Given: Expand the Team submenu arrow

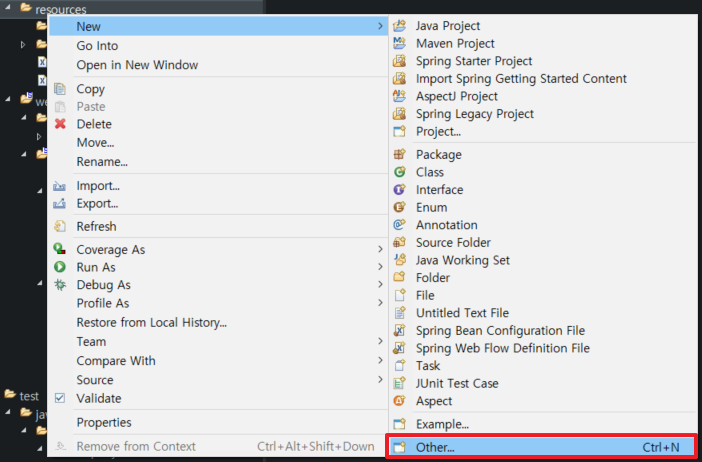Looking at the screenshot, I should [x=380, y=341].
